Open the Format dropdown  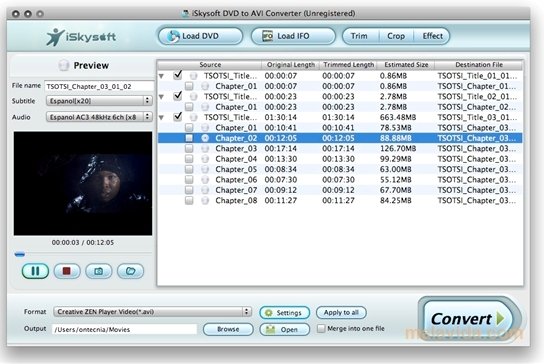[x=152, y=312]
